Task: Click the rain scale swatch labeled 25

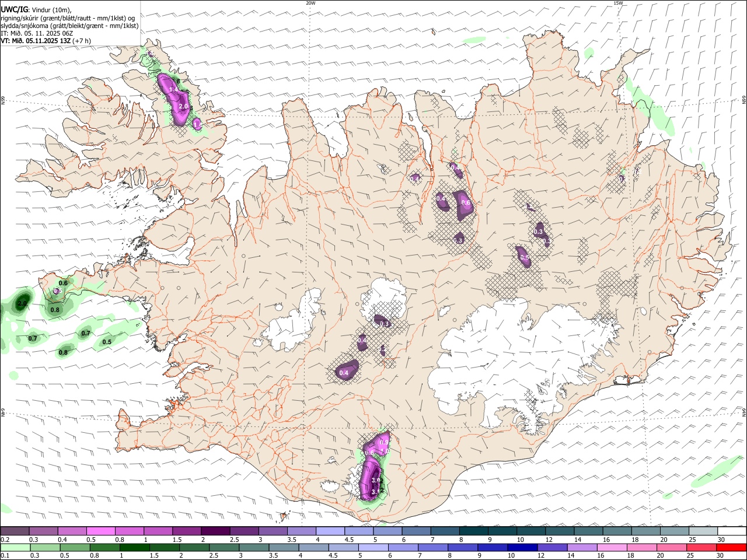Action: point(701,547)
